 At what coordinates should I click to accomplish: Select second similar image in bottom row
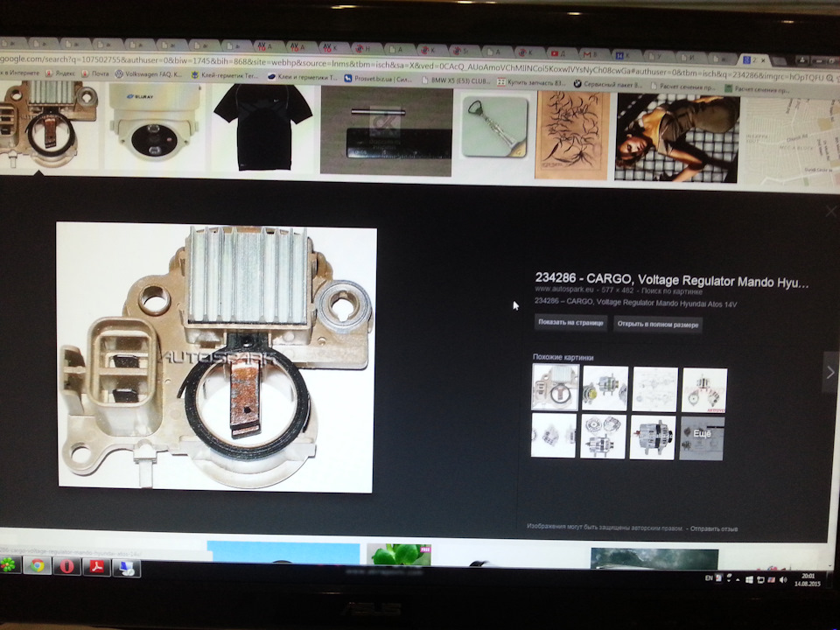coord(603,437)
